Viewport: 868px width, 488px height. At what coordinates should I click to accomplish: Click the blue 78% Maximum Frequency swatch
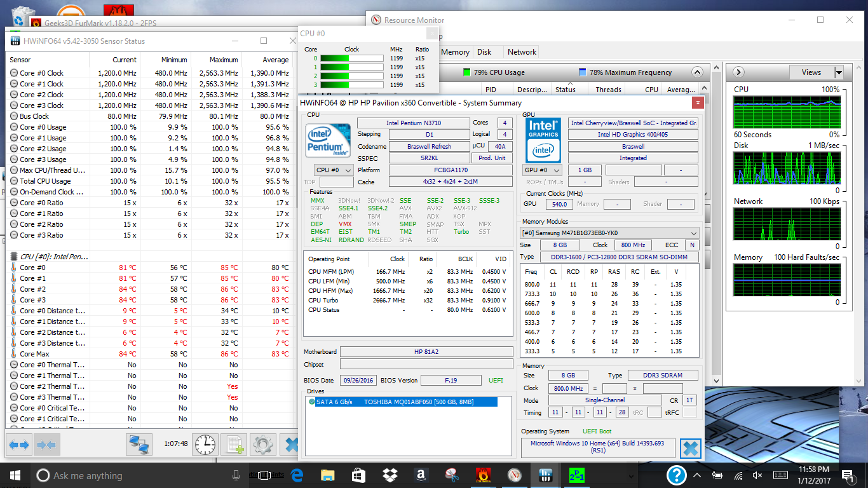tap(583, 72)
